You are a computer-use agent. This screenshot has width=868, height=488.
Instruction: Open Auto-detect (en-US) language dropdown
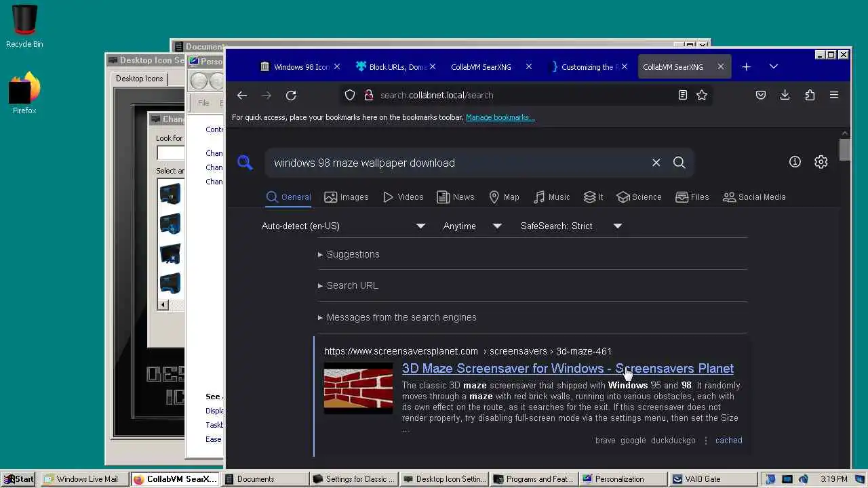tap(343, 226)
